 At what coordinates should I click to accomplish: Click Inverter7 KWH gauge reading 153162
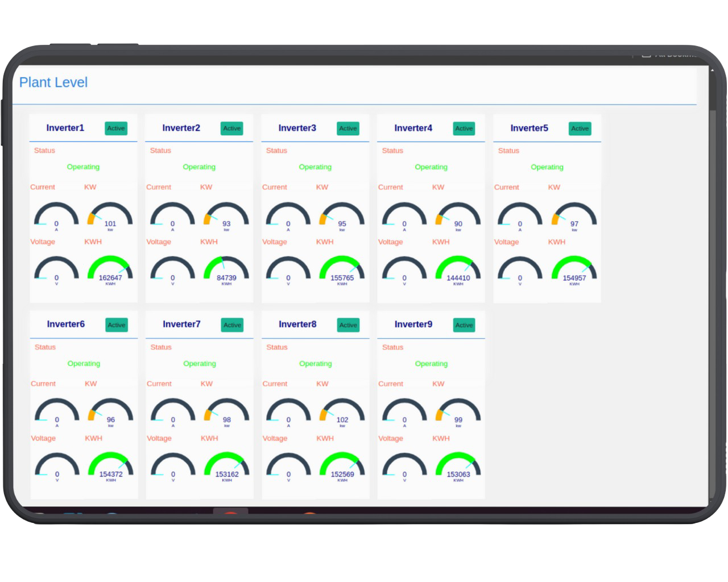[227, 466]
